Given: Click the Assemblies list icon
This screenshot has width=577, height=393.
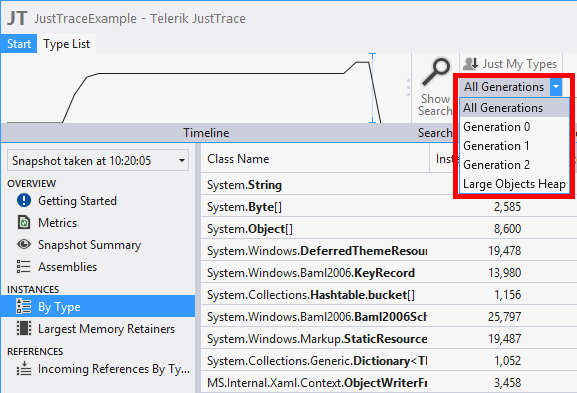Looking at the screenshot, I should [23, 266].
